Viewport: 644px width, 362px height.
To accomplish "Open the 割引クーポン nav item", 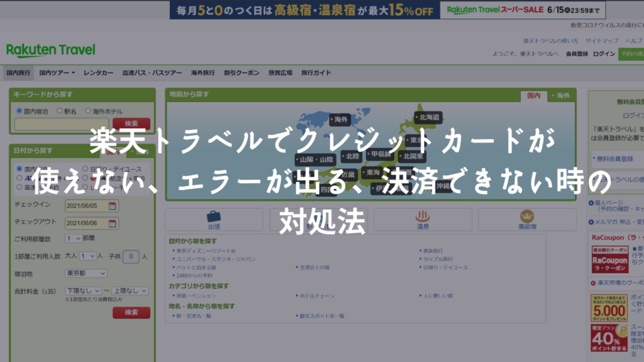I will coord(241,73).
